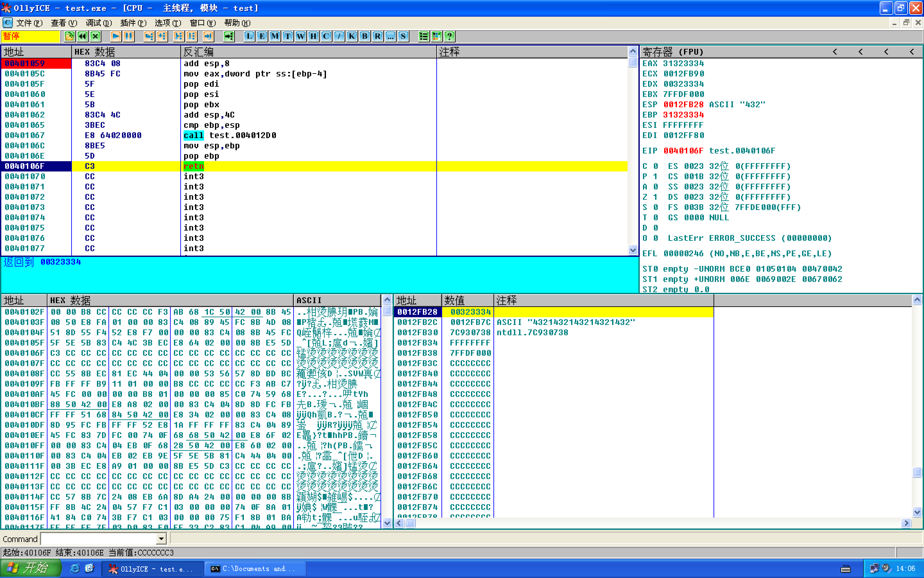Open Breakpoints window with B button
924x578 pixels.
pyautogui.click(x=365, y=36)
